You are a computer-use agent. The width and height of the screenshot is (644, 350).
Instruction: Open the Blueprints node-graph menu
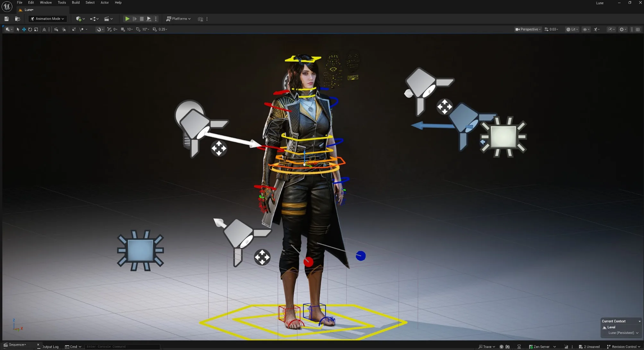point(94,19)
